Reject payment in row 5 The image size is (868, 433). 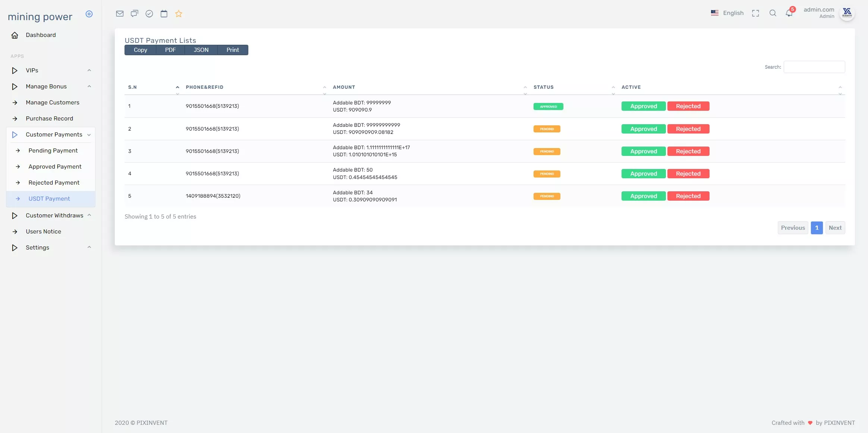click(688, 196)
